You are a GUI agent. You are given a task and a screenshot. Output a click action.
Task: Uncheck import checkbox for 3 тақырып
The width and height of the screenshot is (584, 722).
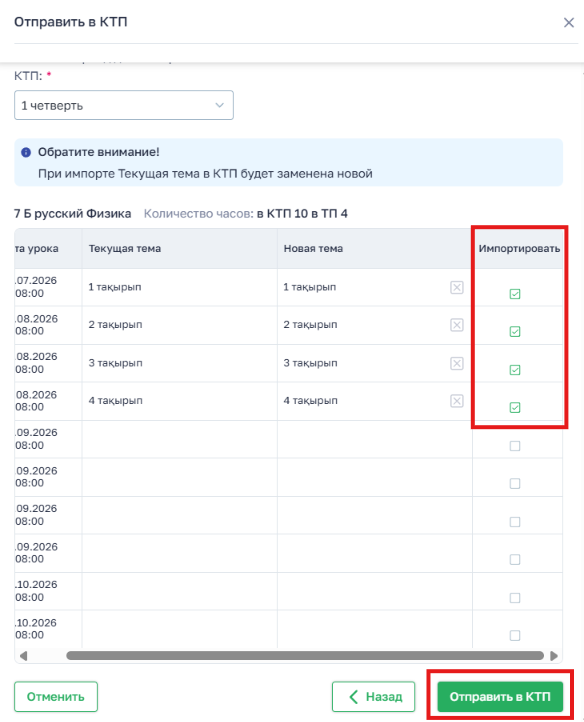point(515,370)
